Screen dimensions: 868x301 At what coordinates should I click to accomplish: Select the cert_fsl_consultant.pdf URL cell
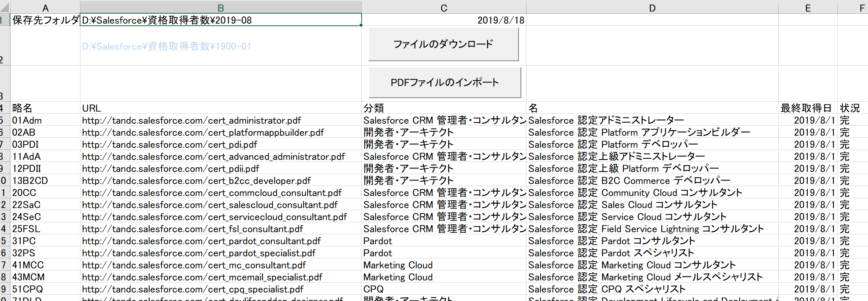(221, 228)
